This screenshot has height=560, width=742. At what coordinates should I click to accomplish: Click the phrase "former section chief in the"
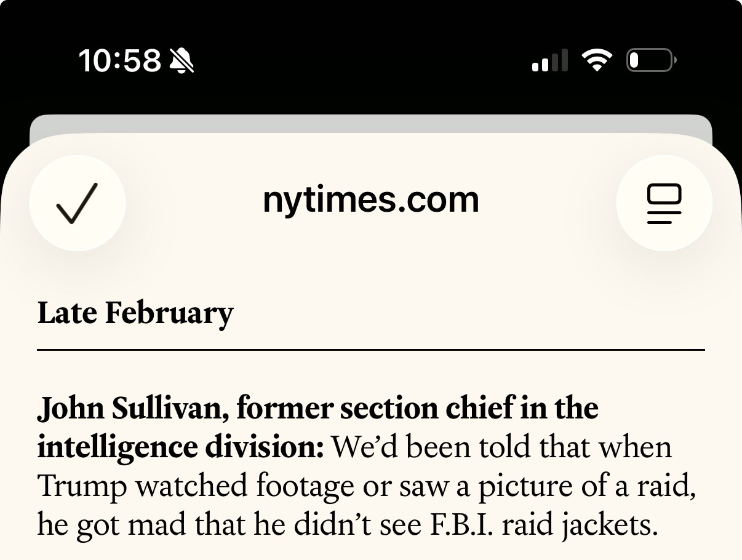point(417,409)
